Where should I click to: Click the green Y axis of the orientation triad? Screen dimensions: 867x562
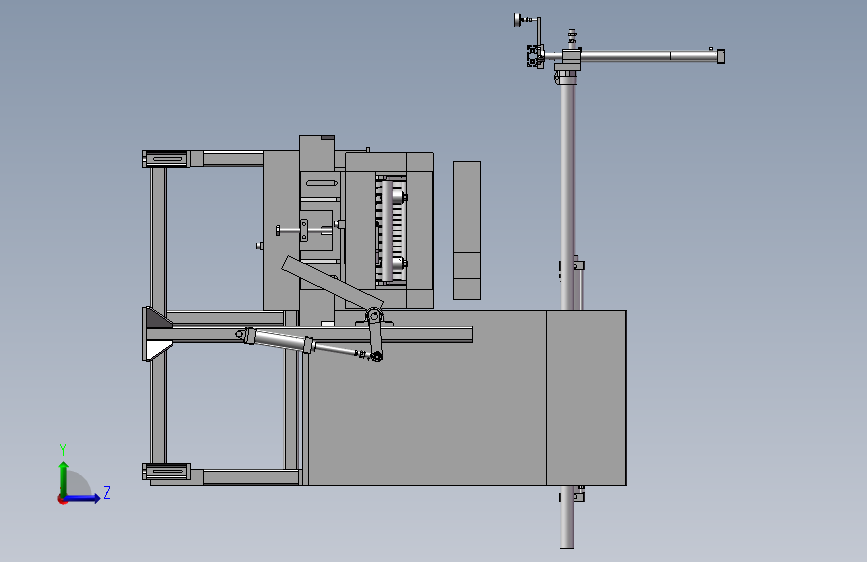pos(64,478)
